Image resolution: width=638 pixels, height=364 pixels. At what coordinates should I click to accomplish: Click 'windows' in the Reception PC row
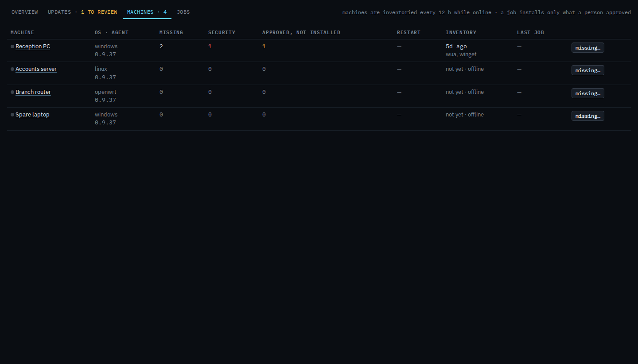[106, 46]
